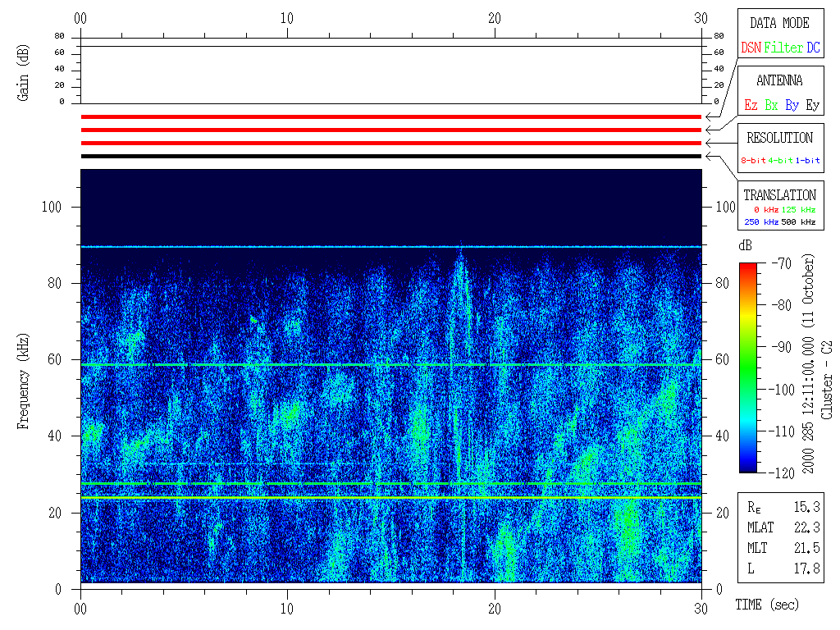The width and height of the screenshot is (840, 630).
Task: Pick the blue By antenna label
Action: [x=792, y=106]
